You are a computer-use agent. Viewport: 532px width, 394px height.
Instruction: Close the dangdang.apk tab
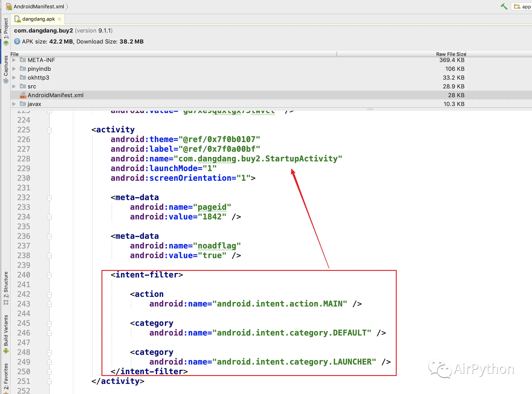[x=60, y=19]
